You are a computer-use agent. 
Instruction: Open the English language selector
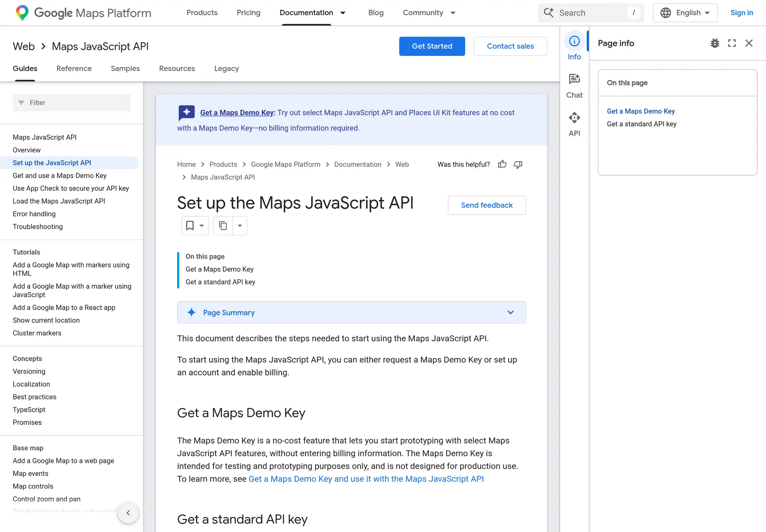click(685, 13)
